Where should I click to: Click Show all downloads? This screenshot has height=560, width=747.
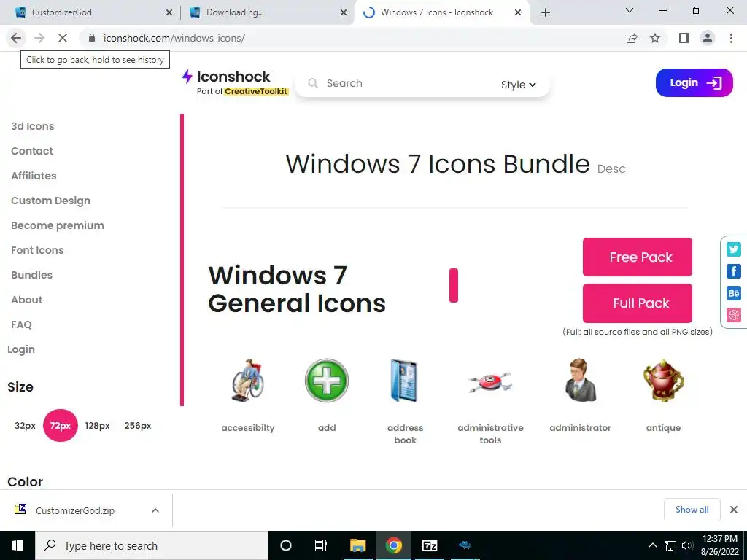click(692, 510)
